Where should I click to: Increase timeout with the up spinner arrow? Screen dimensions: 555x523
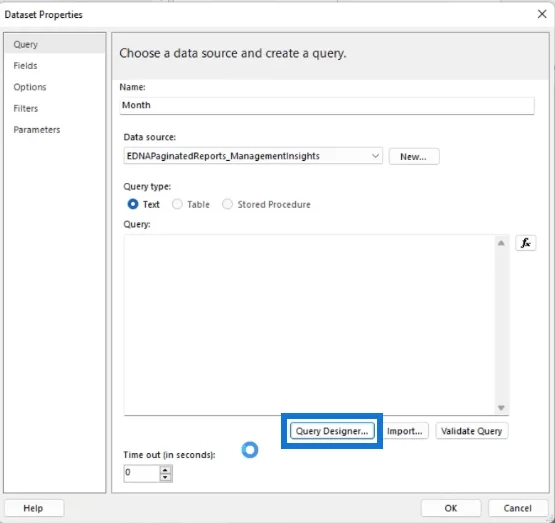coord(165,470)
